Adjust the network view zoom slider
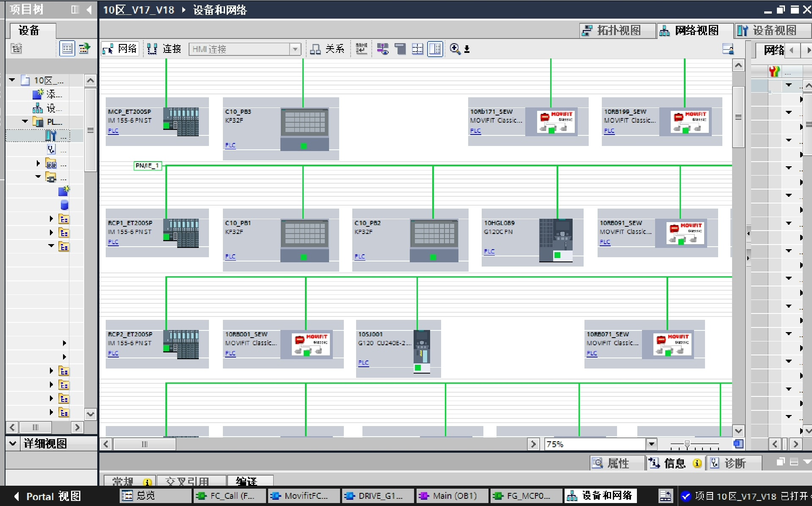The image size is (812, 506). click(687, 444)
